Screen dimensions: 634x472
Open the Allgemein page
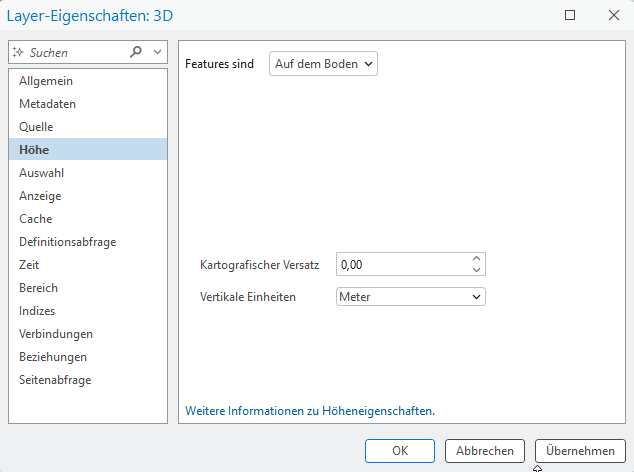(x=88, y=81)
